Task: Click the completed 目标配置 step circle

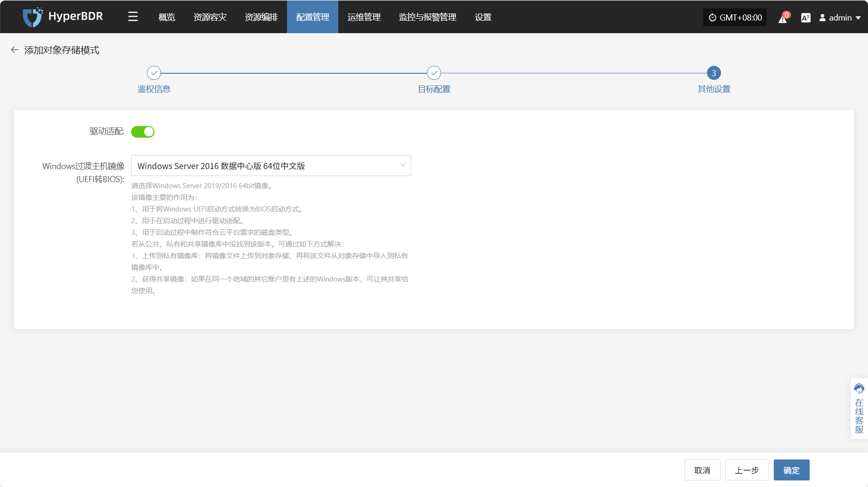Action: (434, 73)
